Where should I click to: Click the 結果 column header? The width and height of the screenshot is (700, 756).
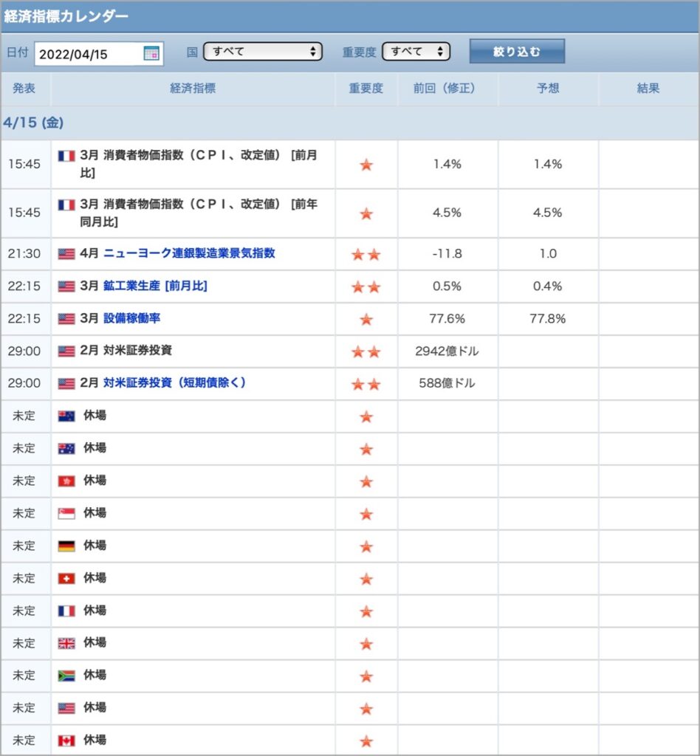click(x=648, y=89)
